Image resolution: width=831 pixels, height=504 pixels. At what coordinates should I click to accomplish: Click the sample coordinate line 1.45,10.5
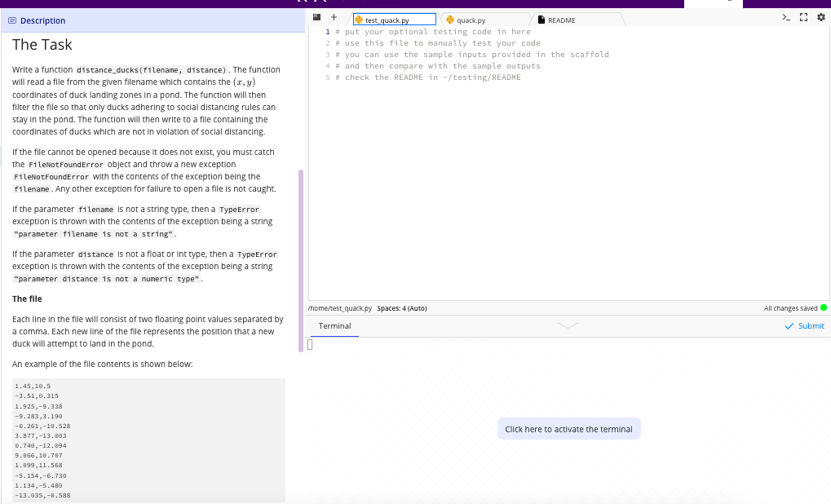[x=33, y=387]
